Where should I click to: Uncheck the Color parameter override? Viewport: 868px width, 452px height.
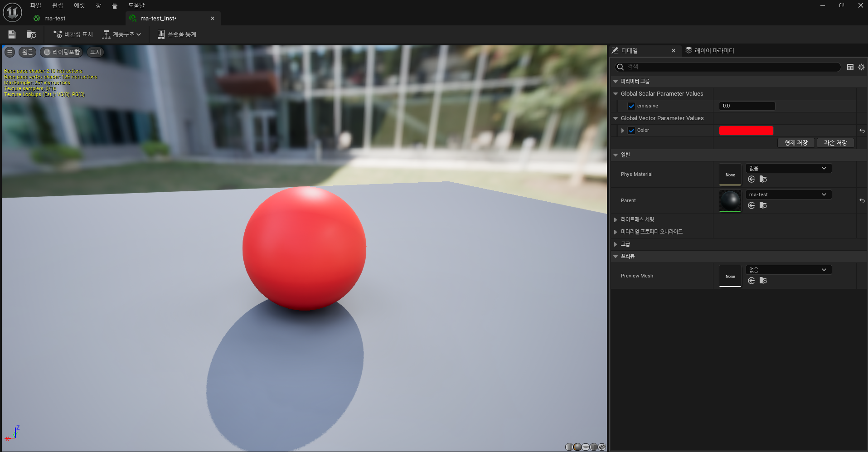(x=631, y=131)
